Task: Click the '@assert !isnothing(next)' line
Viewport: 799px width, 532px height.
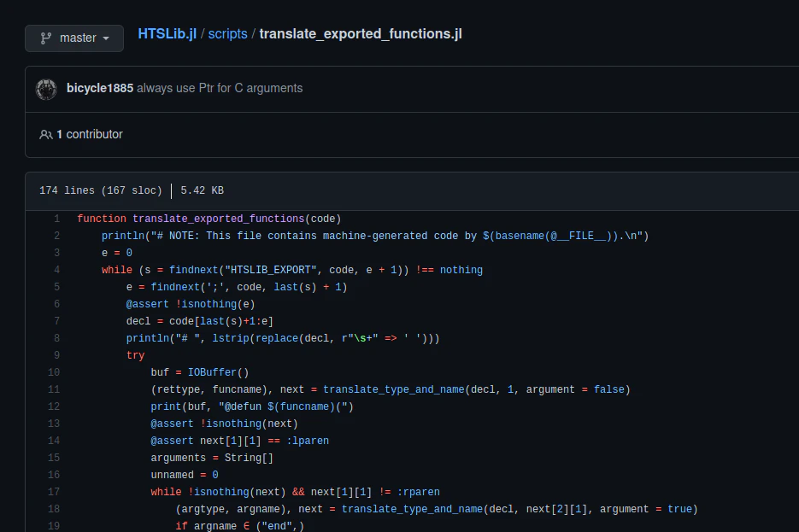Action: tap(224, 424)
